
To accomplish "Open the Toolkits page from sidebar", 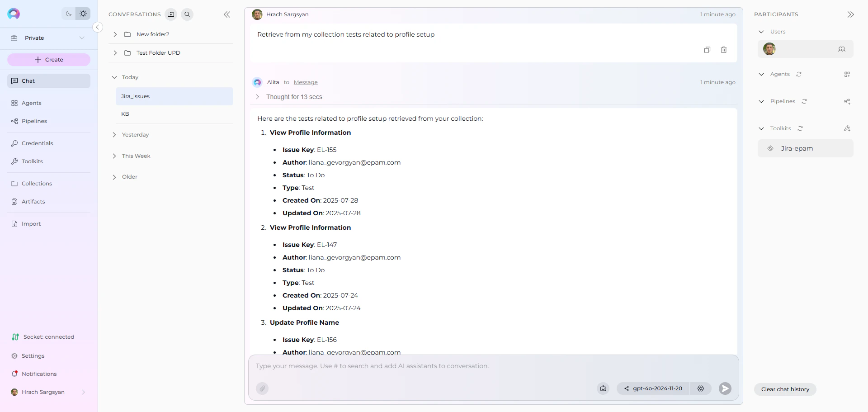I will pyautogui.click(x=32, y=161).
